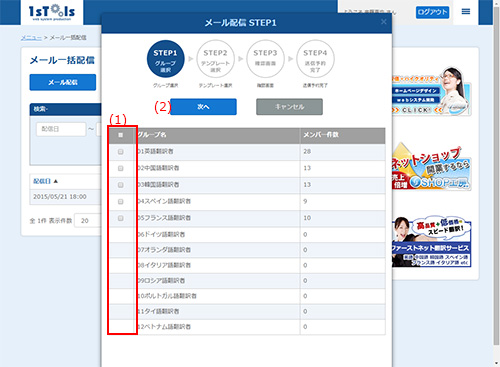The height and width of the screenshot is (367, 500).
Task: Open the display count dropdown showing 20
Action: click(87, 221)
